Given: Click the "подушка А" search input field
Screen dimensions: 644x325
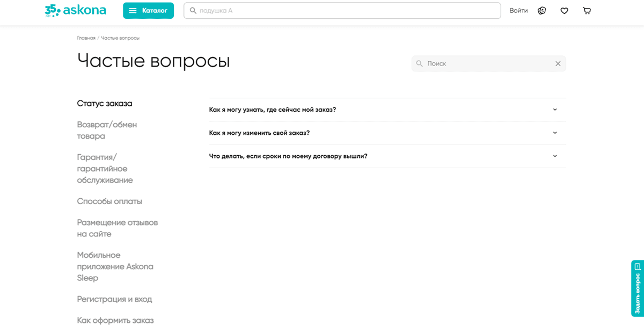Looking at the screenshot, I should point(342,10).
